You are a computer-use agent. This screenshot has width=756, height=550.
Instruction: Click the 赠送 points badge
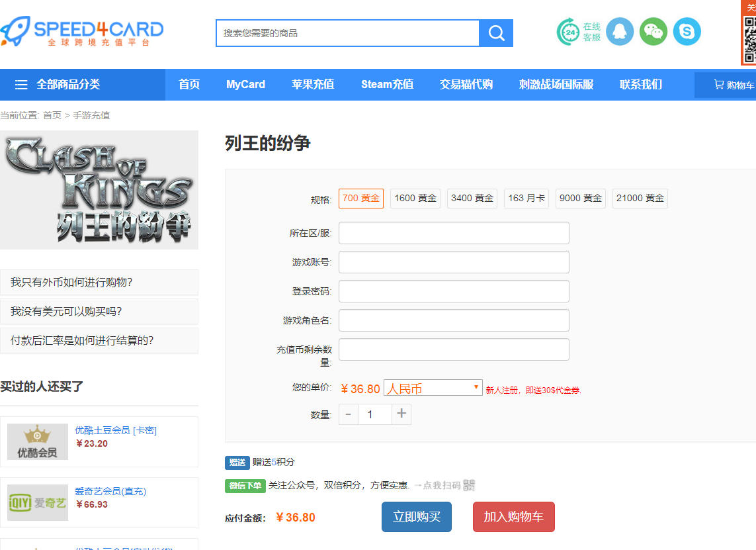pyautogui.click(x=237, y=463)
